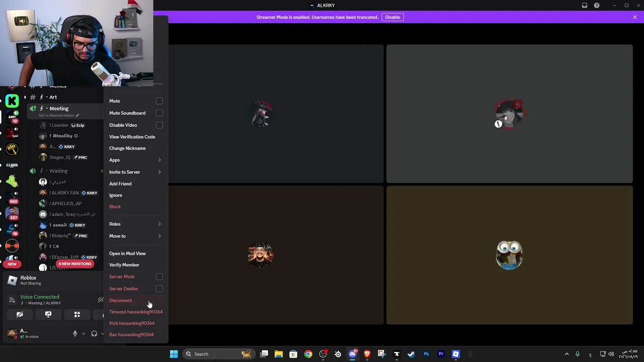Click the NEW servers pill
Viewport: 644px width, 362px height.
click(x=12, y=264)
